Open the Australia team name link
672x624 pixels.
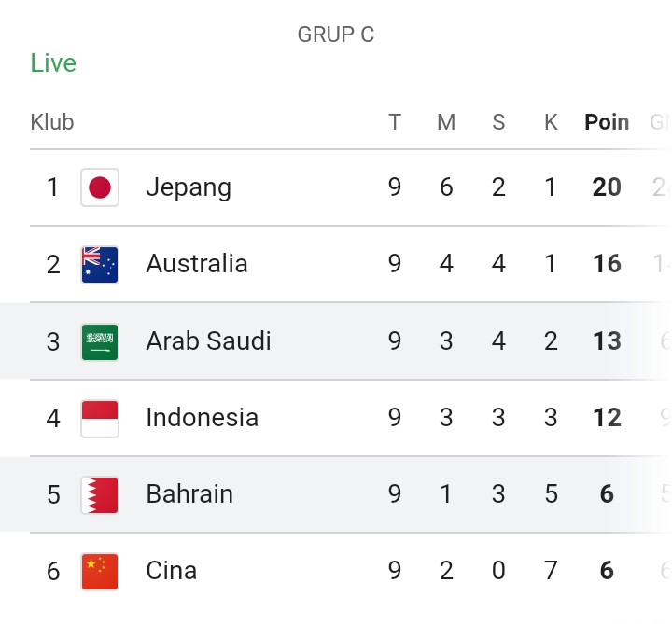[197, 263]
